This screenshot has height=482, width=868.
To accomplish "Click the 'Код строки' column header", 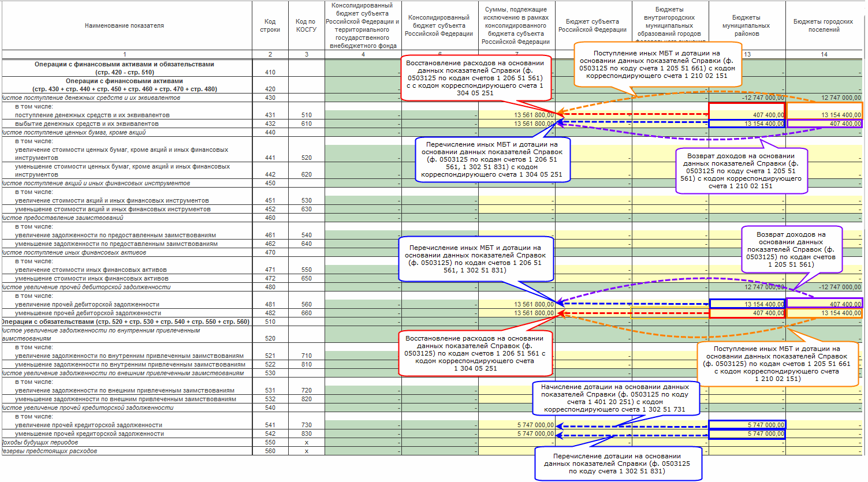I will (270, 25).
